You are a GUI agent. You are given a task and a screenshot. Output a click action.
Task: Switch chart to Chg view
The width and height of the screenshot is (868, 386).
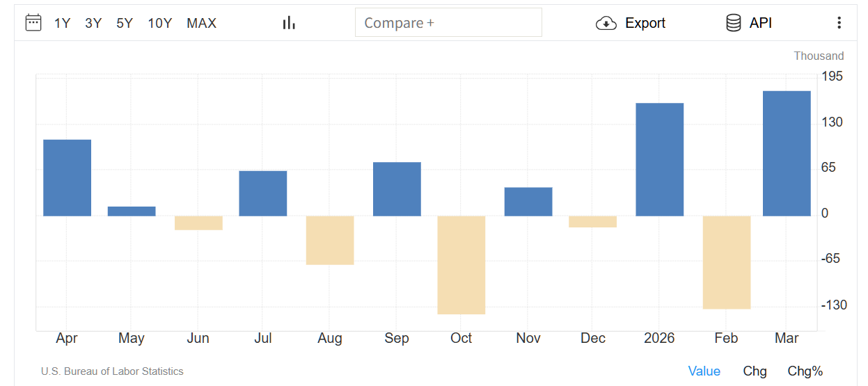click(755, 371)
